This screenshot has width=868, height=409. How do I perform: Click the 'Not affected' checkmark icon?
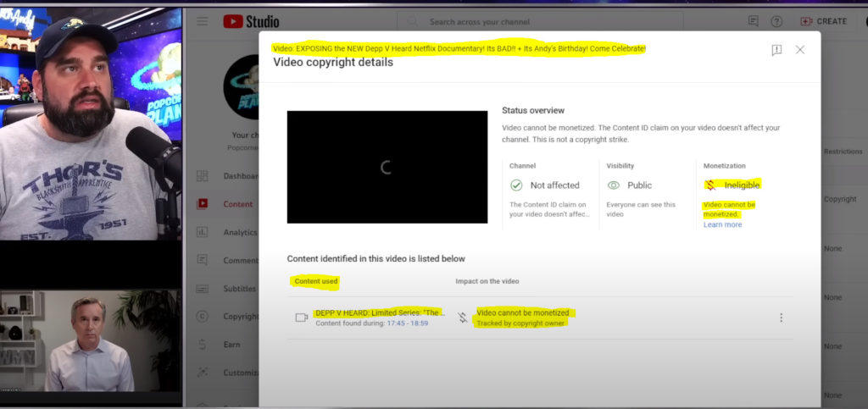click(516, 185)
